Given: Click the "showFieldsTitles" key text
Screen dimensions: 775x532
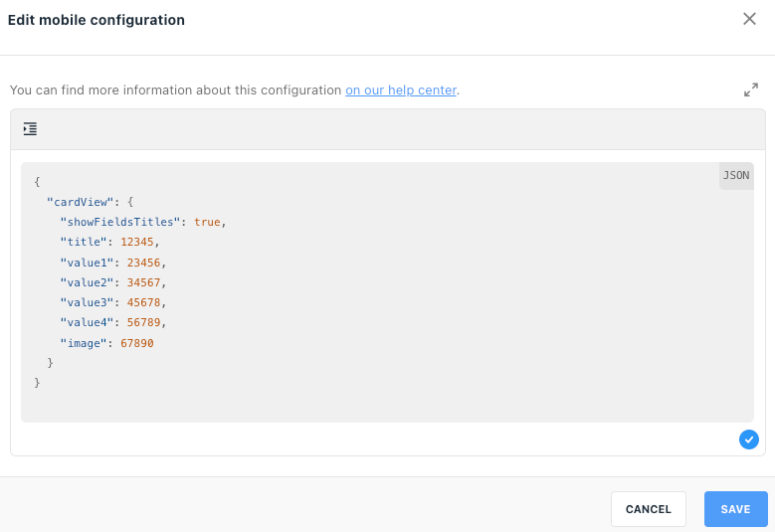Looking at the screenshot, I should pyautogui.click(x=119, y=222).
